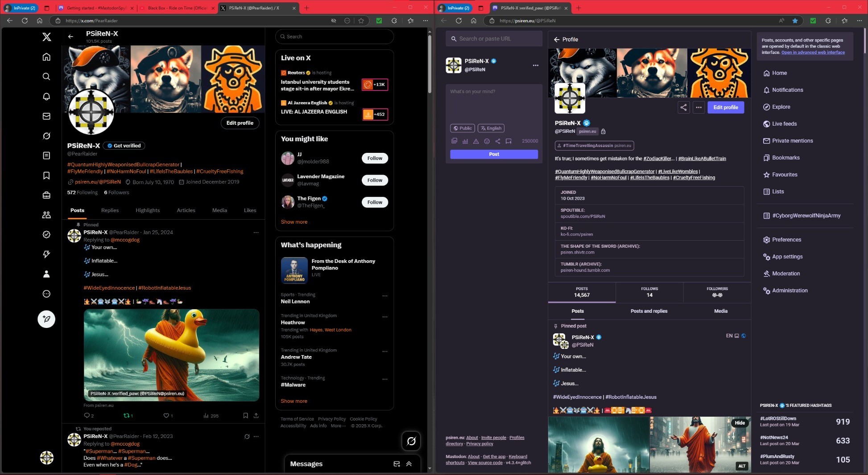Click share icon on Mastodon profile

(683, 107)
